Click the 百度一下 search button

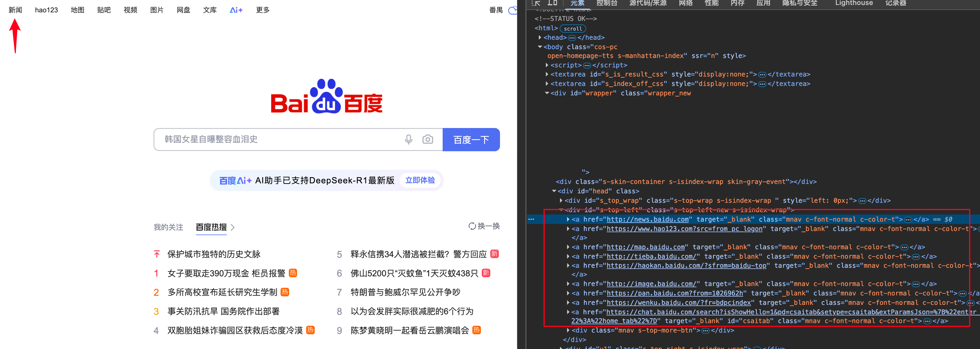click(x=471, y=140)
